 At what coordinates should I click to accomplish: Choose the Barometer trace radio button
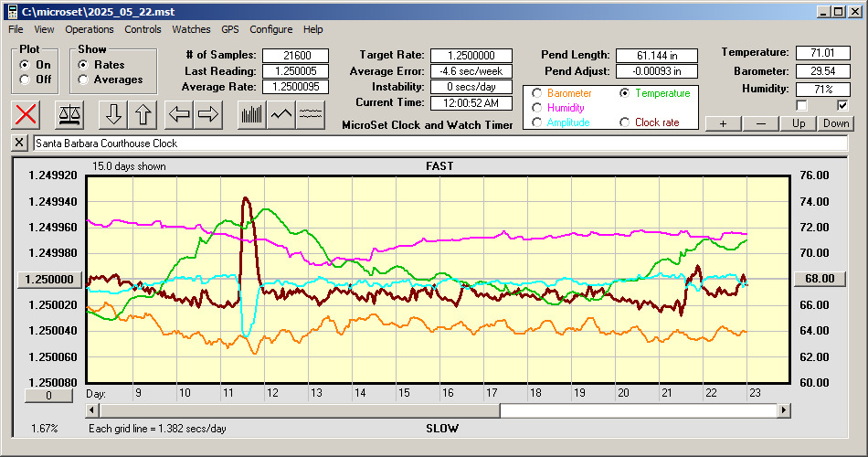coord(537,93)
